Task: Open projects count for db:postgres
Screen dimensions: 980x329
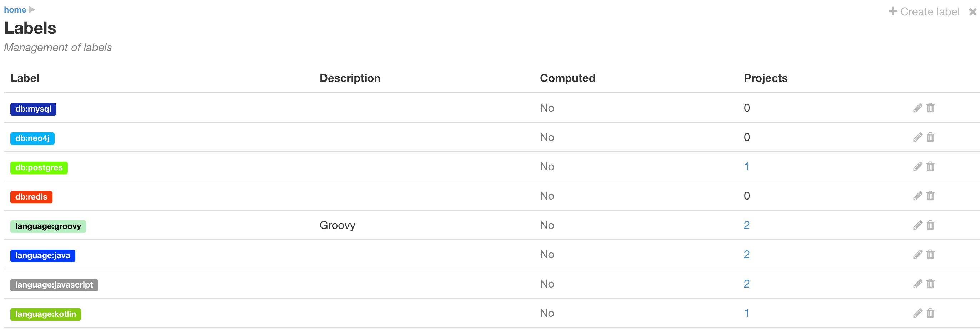Action: click(x=746, y=167)
